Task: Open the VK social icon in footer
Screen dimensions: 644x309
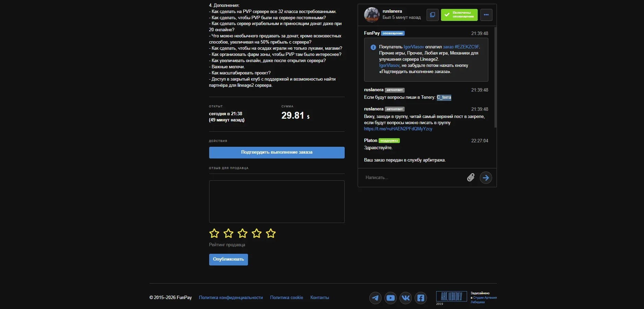Action: coord(406,298)
